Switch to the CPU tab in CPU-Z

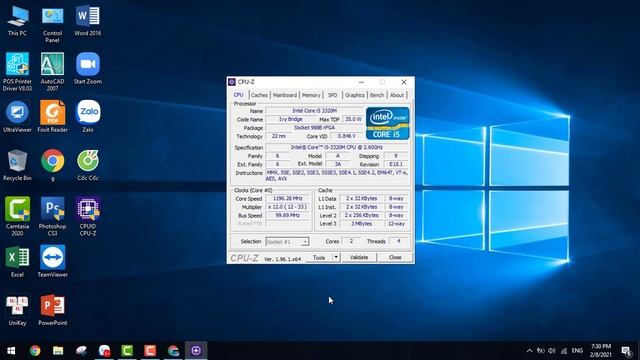(238, 95)
